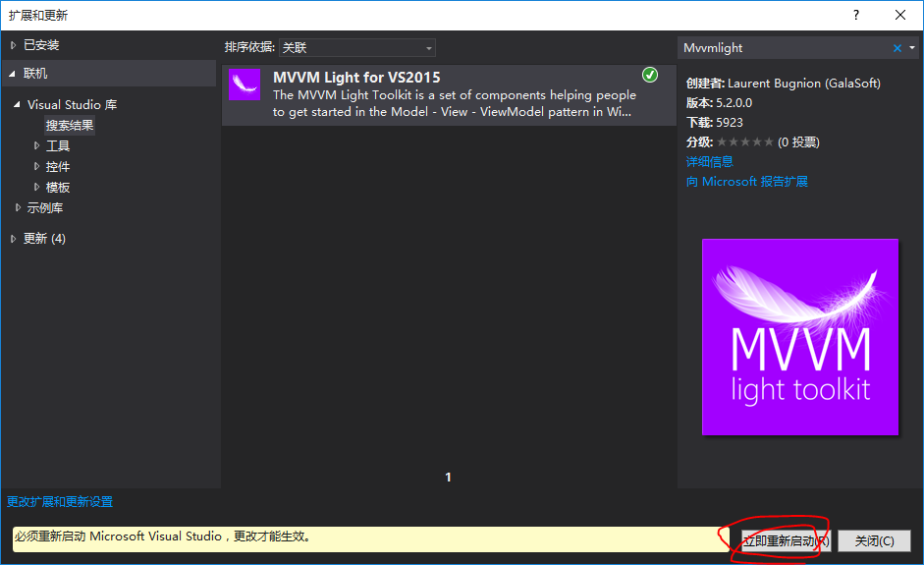Expand the 更新 (4) category
The image size is (924, 565).
click(x=13, y=238)
